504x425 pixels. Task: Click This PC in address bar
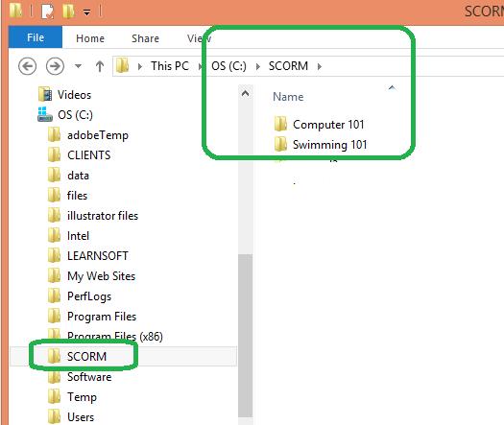[170, 66]
